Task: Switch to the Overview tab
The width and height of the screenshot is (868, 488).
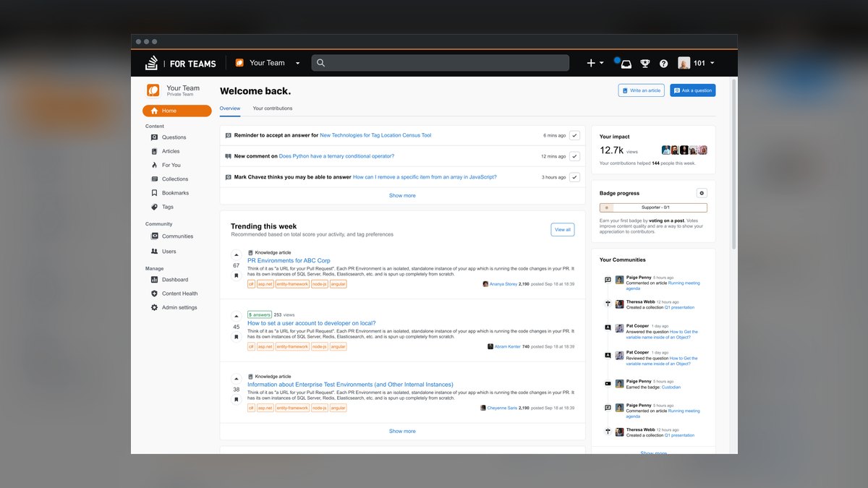Action: 230,108
